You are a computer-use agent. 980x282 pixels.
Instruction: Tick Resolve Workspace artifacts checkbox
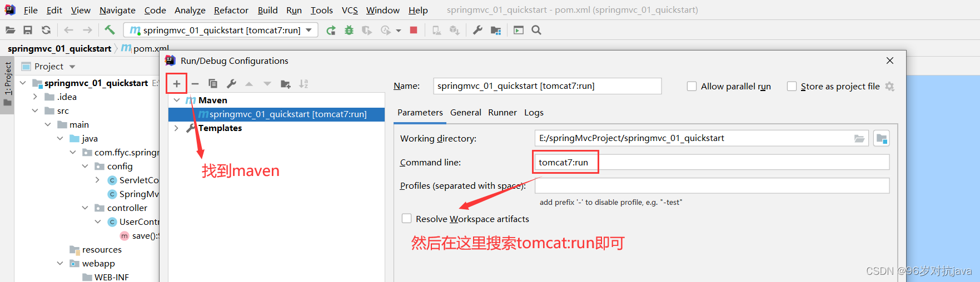point(406,219)
